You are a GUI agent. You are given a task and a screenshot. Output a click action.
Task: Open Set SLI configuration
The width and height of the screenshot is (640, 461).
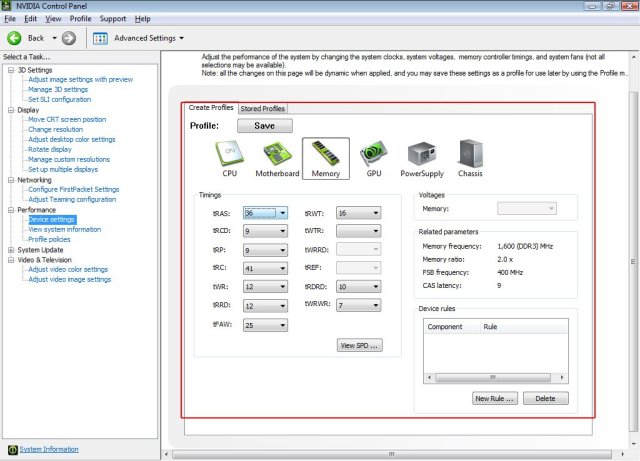point(60,100)
